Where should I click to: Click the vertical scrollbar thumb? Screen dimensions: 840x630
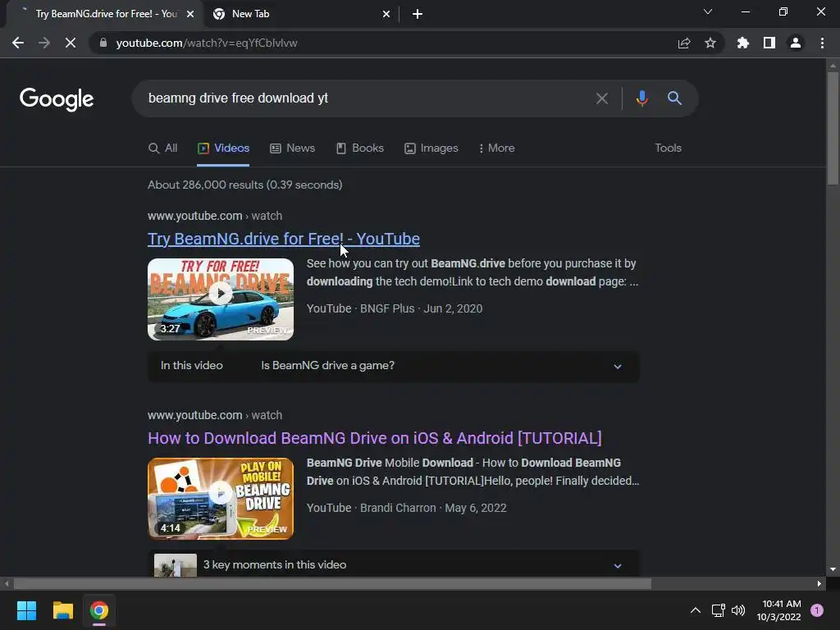click(833, 129)
